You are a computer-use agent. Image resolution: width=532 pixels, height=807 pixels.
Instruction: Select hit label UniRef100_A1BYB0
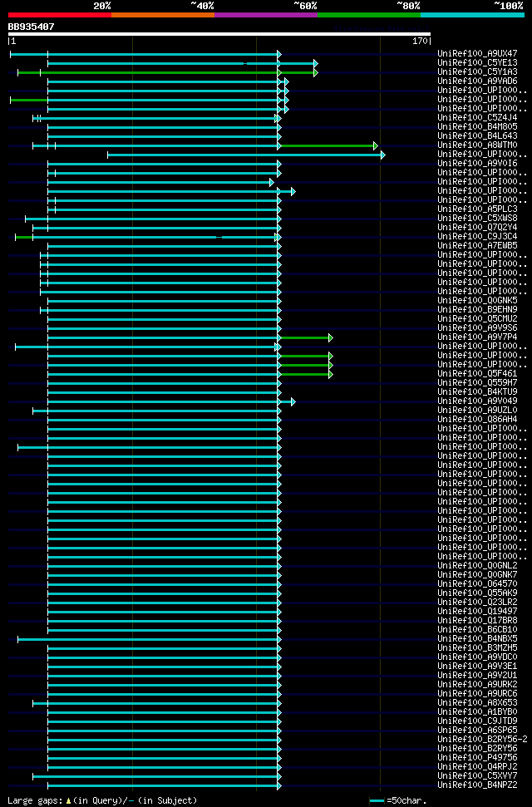pos(477,711)
